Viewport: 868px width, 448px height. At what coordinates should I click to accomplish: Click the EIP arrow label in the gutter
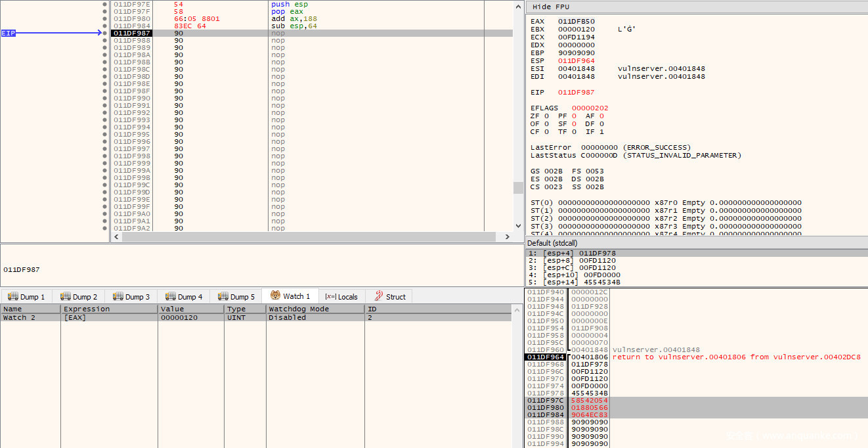(x=9, y=33)
